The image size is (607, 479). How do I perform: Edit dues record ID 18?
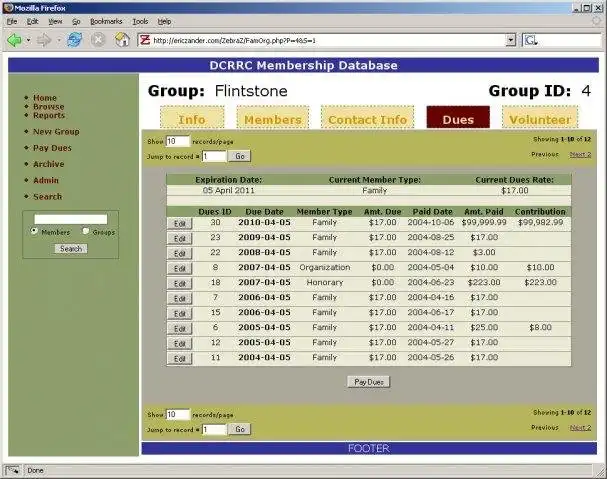click(x=179, y=283)
